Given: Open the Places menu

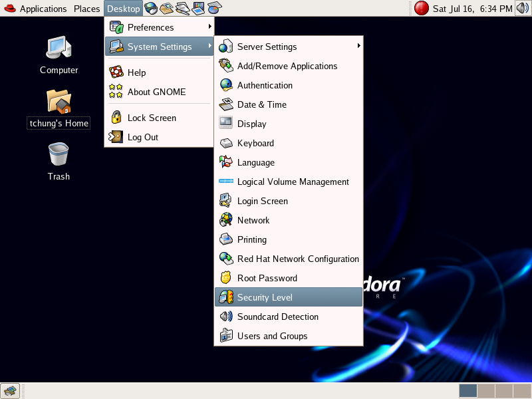Looking at the screenshot, I should tap(86, 9).
